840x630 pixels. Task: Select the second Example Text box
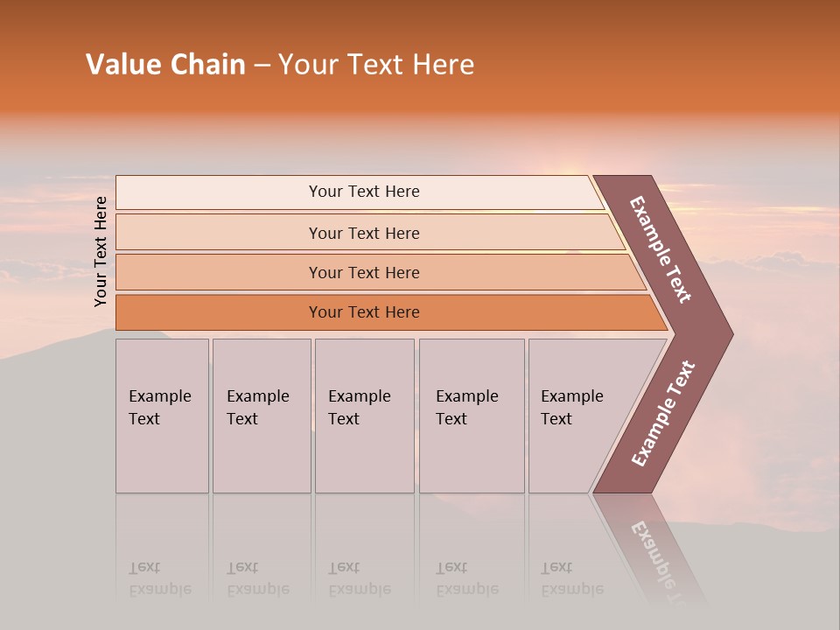pos(262,416)
